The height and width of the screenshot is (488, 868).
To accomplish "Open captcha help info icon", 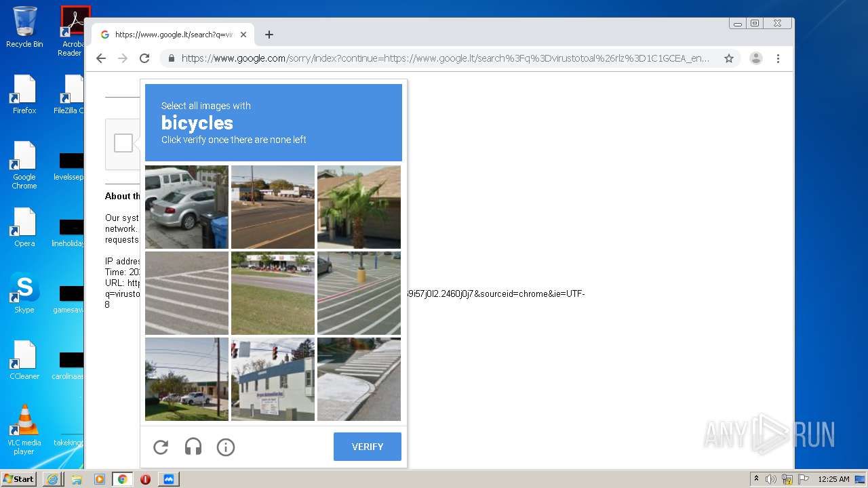I will coord(226,447).
